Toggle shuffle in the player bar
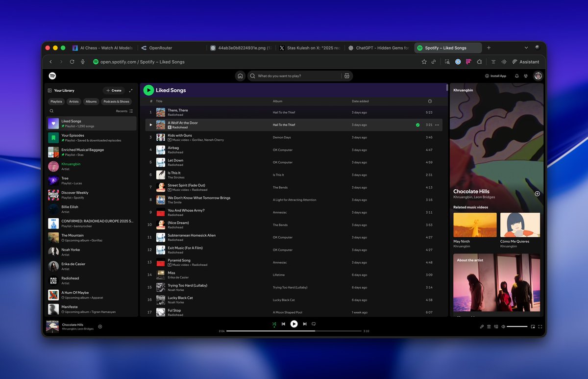This screenshot has width=588, height=379. pos(274,324)
